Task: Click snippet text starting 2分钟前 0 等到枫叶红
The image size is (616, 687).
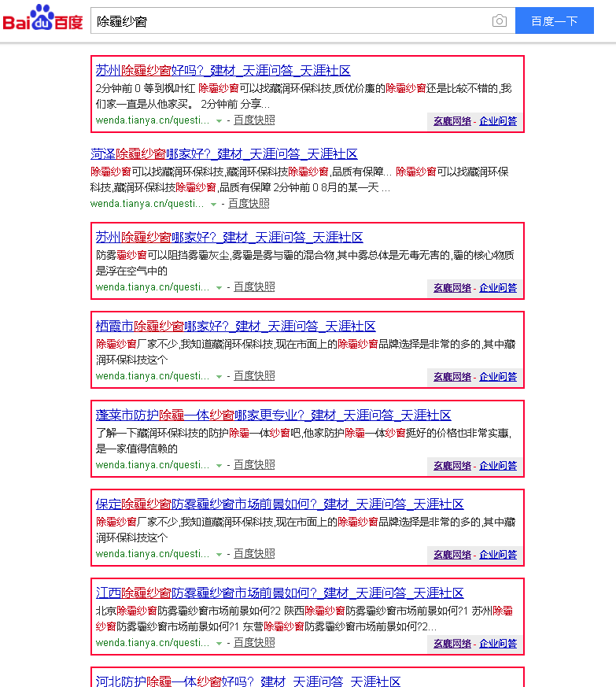Action: [x=304, y=96]
